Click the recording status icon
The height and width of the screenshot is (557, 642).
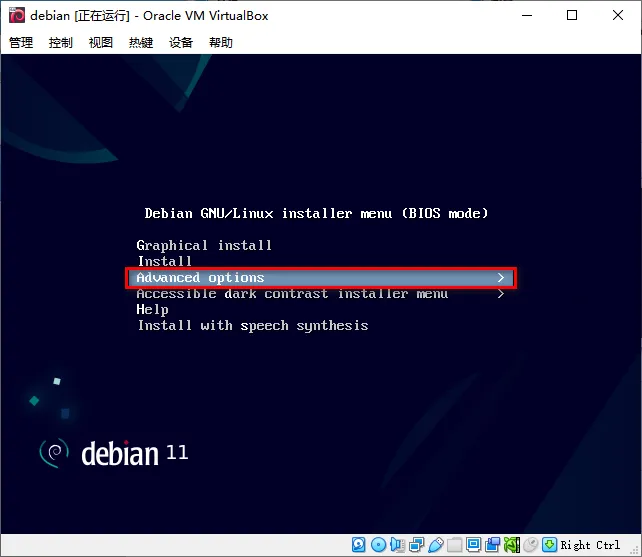click(493, 545)
